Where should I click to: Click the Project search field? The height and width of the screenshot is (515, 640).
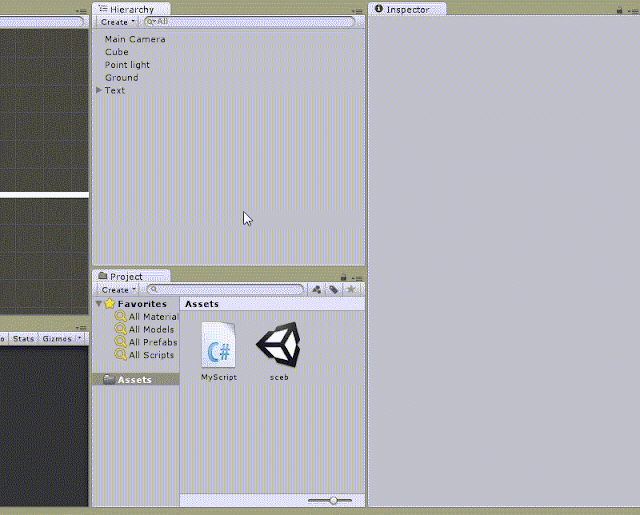tap(225, 289)
